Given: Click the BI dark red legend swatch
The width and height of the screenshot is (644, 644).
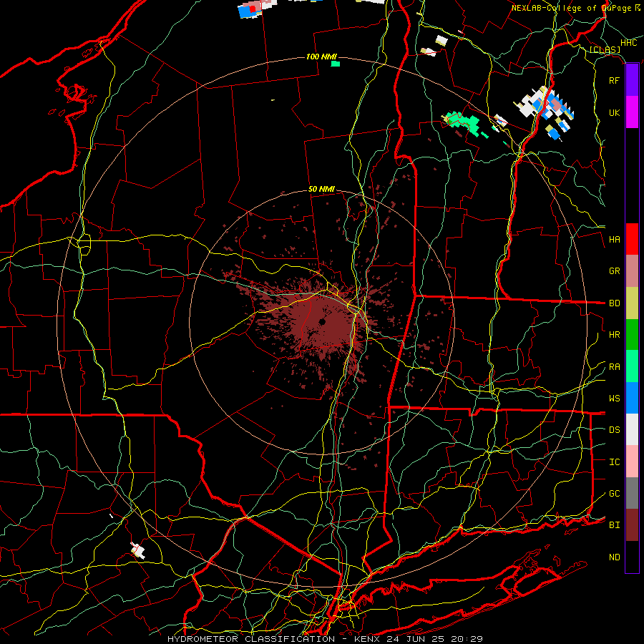Looking at the screenshot, I should click(x=632, y=525).
